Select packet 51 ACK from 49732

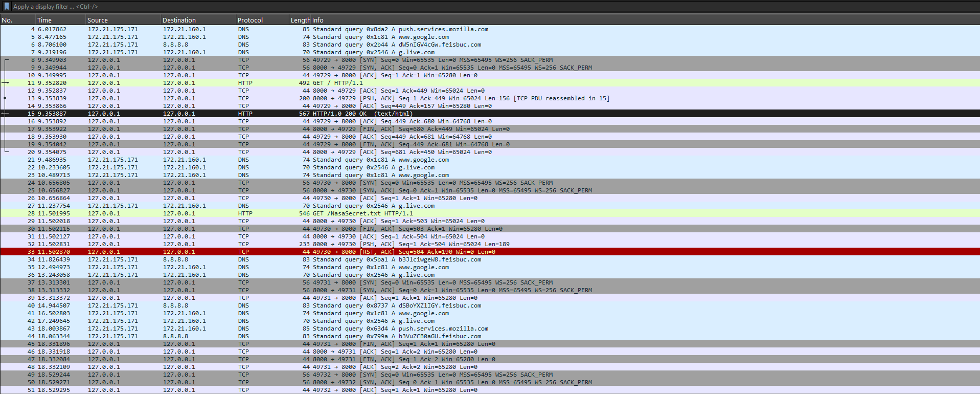490,390
